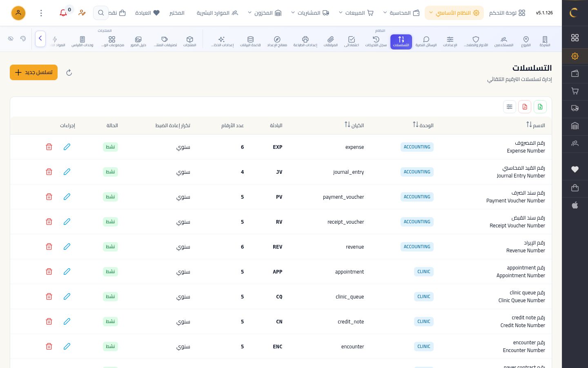Expand the Sales (المبيعات) menu
Screen dimensions: 588x368
coord(356,13)
